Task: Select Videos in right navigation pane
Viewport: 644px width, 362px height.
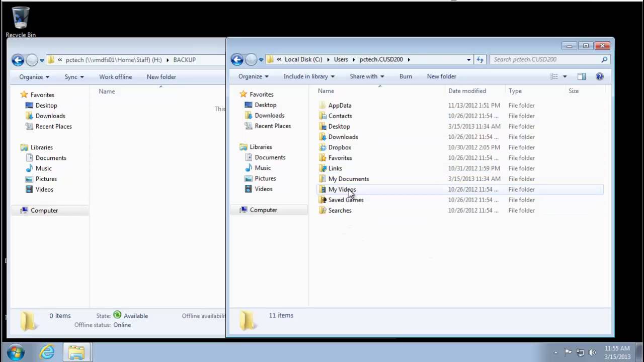Action: coord(263,190)
